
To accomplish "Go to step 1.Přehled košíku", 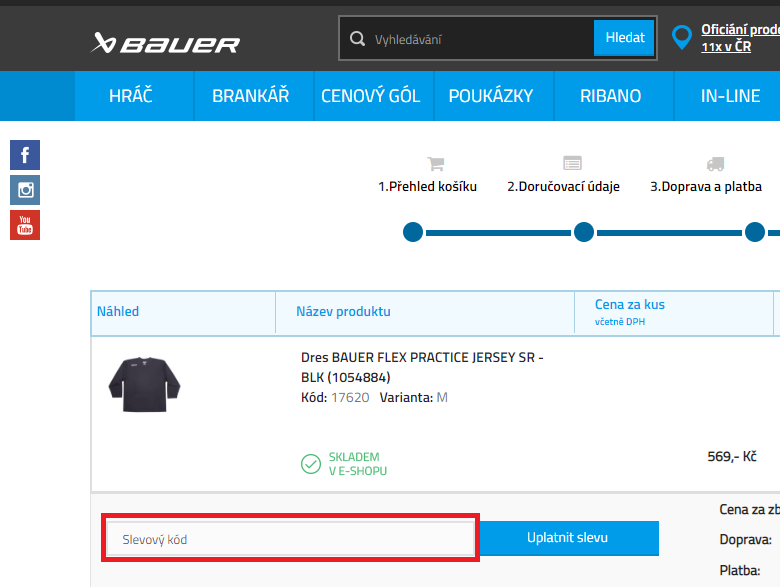I will [x=427, y=187].
